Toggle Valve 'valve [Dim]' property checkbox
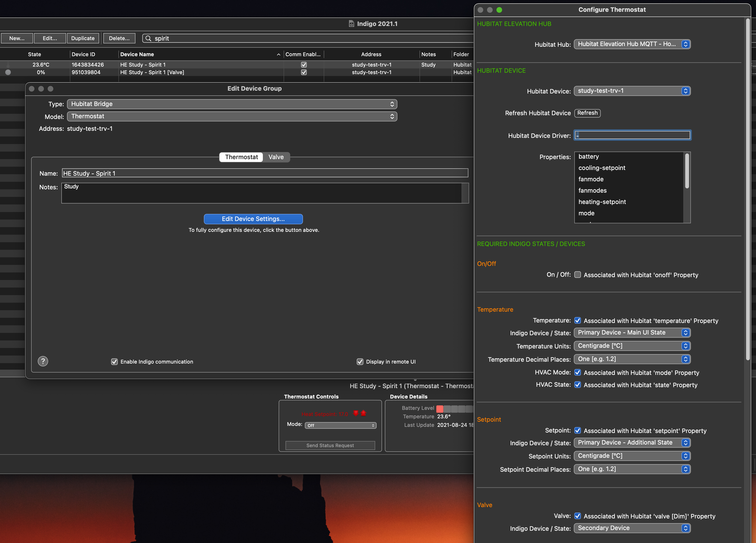The height and width of the screenshot is (543, 756). pos(578,516)
